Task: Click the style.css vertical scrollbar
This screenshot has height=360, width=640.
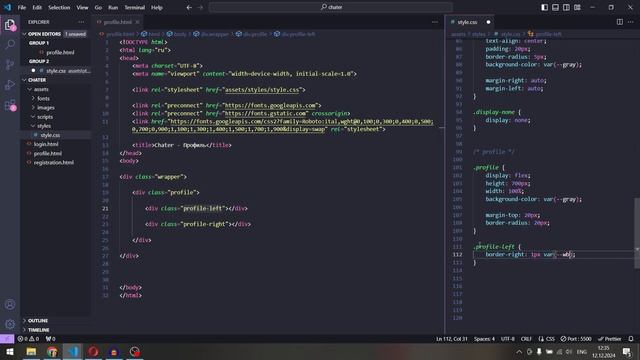Action: click(x=637, y=233)
